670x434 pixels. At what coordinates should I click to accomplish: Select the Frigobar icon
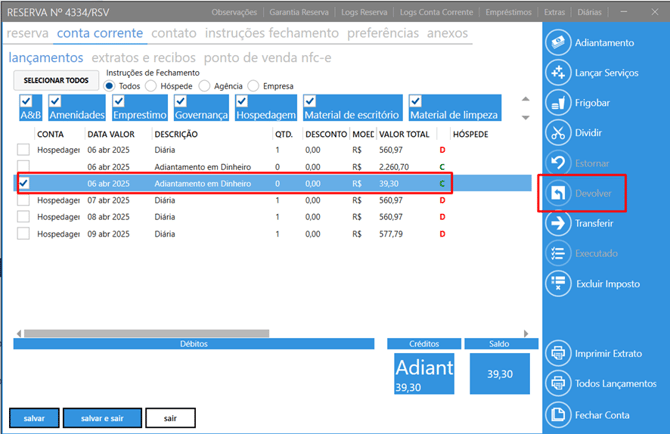tap(558, 103)
